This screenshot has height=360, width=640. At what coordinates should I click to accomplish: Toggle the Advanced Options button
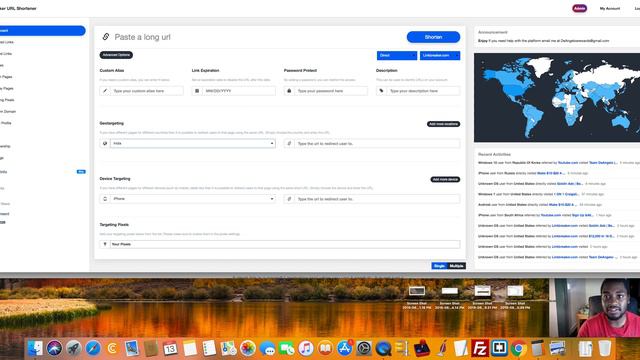[x=116, y=55]
